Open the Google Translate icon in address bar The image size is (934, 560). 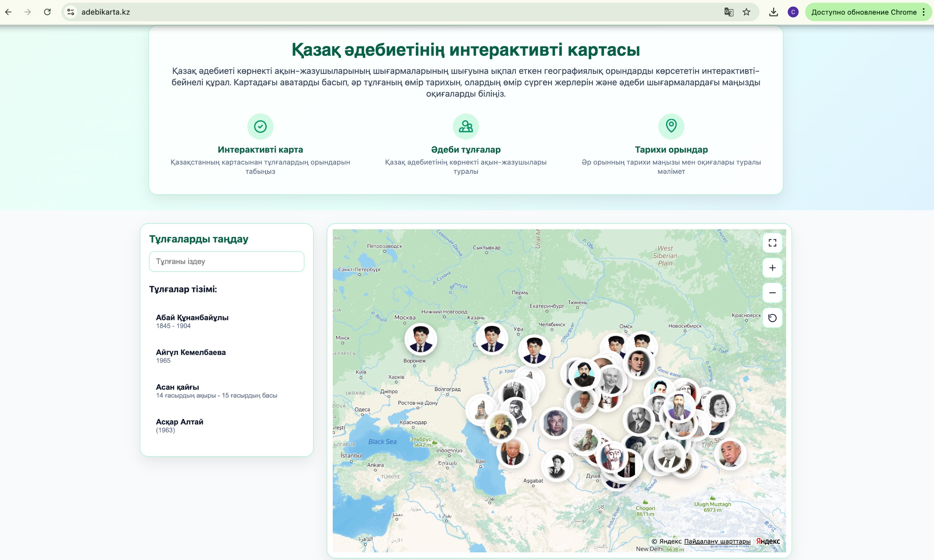729,12
